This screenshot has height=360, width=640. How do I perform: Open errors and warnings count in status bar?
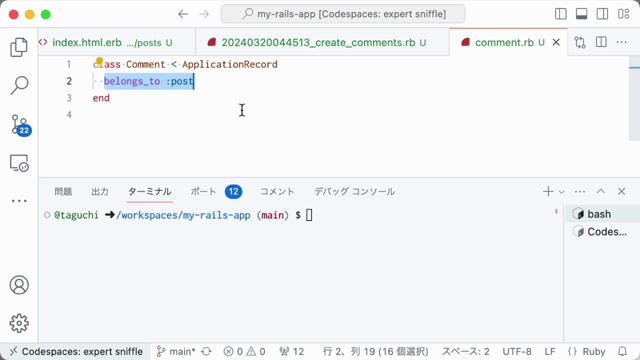[244, 351]
